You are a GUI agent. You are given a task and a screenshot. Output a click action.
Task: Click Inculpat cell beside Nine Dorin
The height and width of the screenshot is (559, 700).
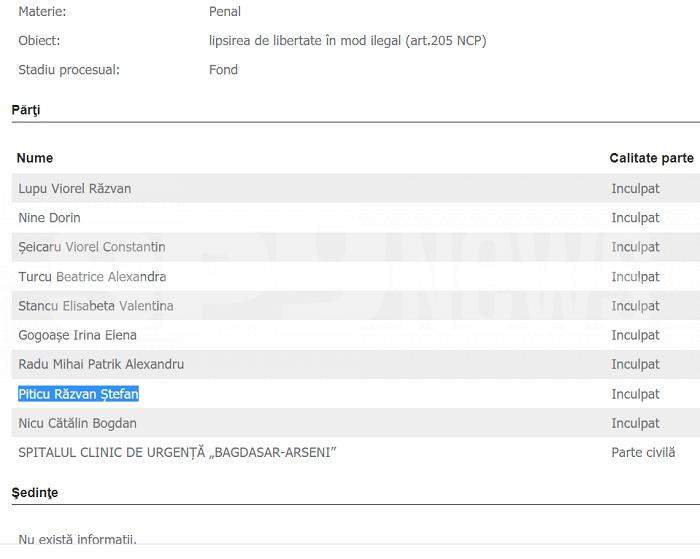coord(635,218)
